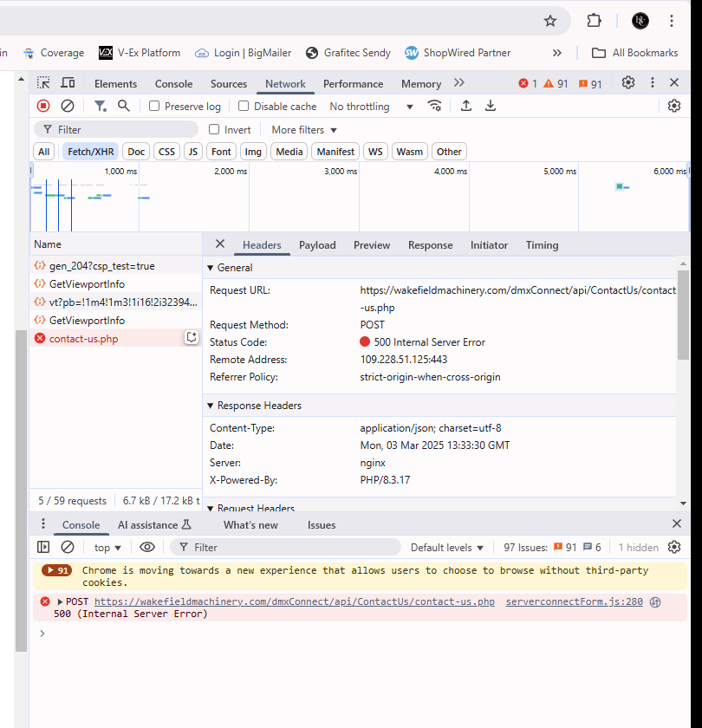The width and height of the screenshot is (702, 728).
Task: Expand the More filters dropdown
Action: click(x=304, y=130)
